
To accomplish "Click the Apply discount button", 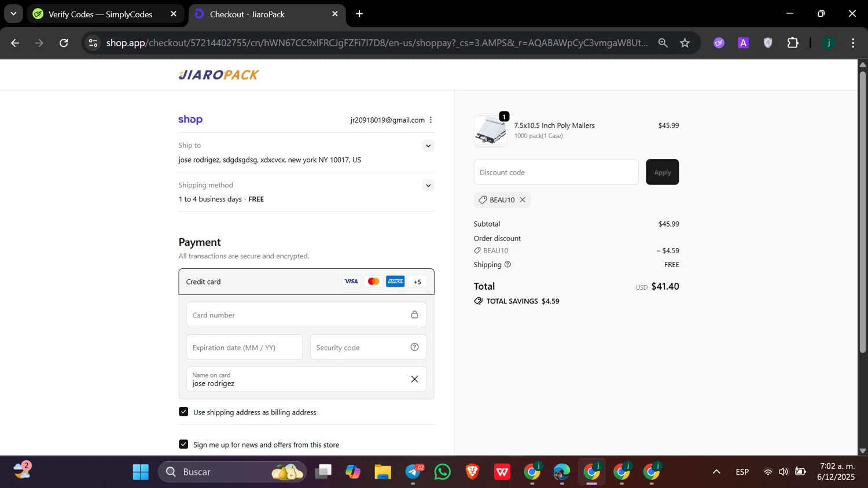I will point(662,172).
